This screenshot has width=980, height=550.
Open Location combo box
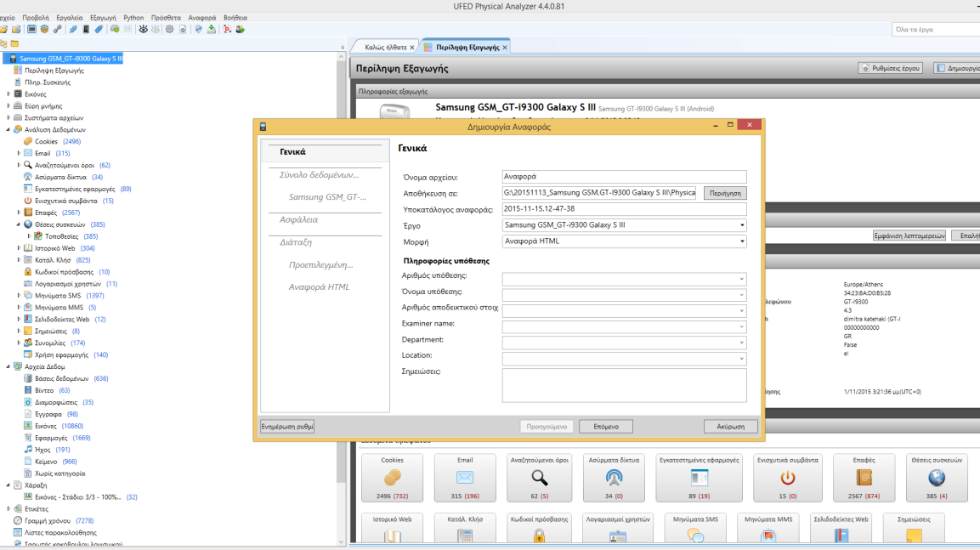(x=624, y=359)
